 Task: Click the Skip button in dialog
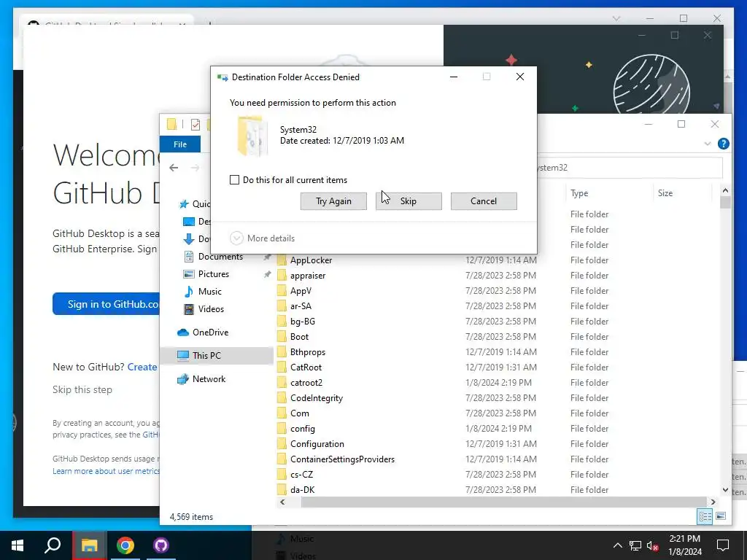click(409, 201)
